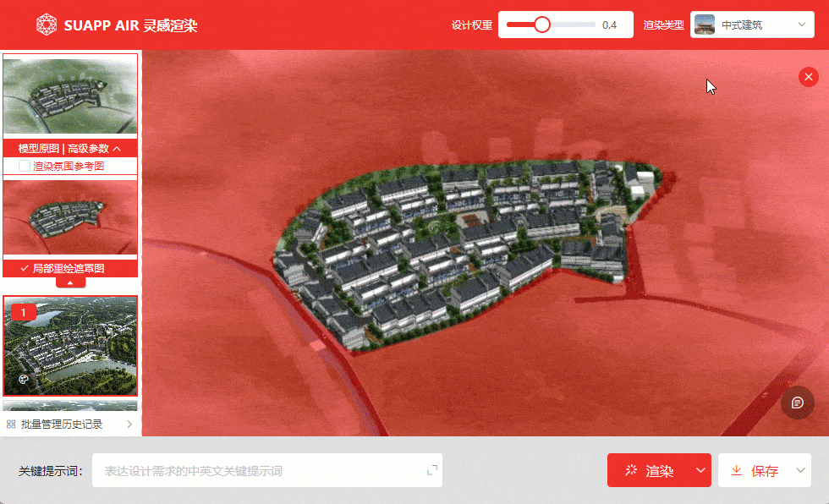829x504 pixels.
Task: Open the dropdown arrow beside the 保存 button
Action: (800, 470)
